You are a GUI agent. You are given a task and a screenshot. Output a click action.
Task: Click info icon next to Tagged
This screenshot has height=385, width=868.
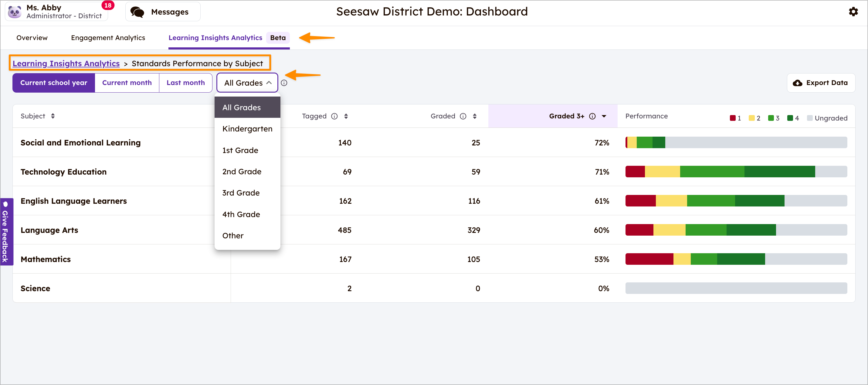pyautogui.click(x=334, y=116)
